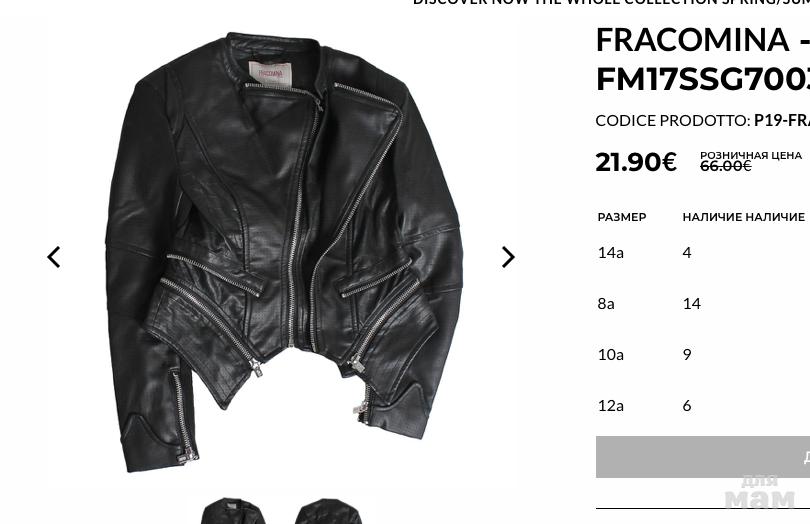Show the previous jacket photo with left arrow
This screenshot has width=810, height=524.
pyautogui.click(x=54, y=257)
